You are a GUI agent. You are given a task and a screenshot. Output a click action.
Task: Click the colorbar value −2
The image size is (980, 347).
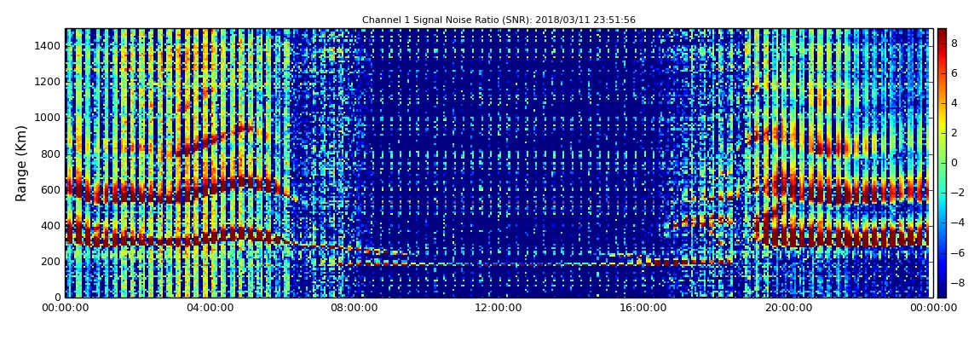(x=958, y=193)
